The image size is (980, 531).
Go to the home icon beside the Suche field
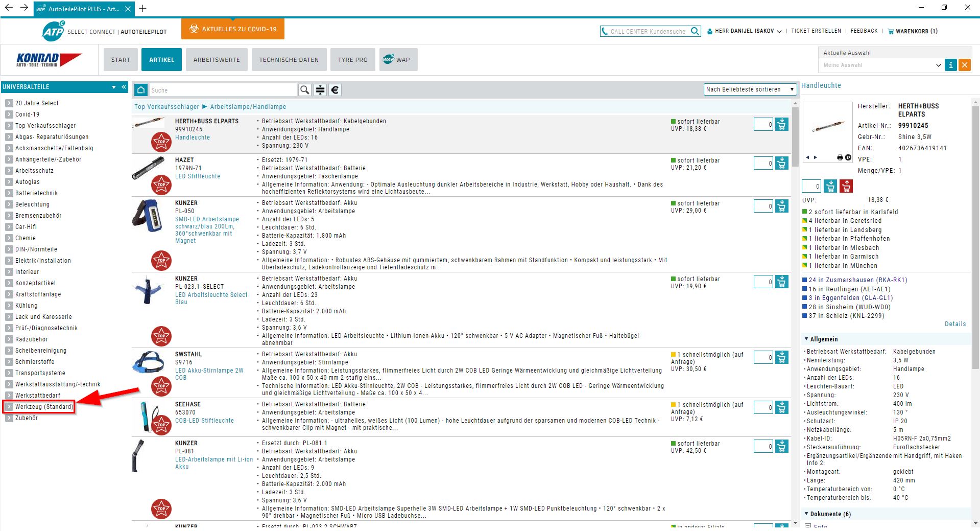[x=141, y=90]
